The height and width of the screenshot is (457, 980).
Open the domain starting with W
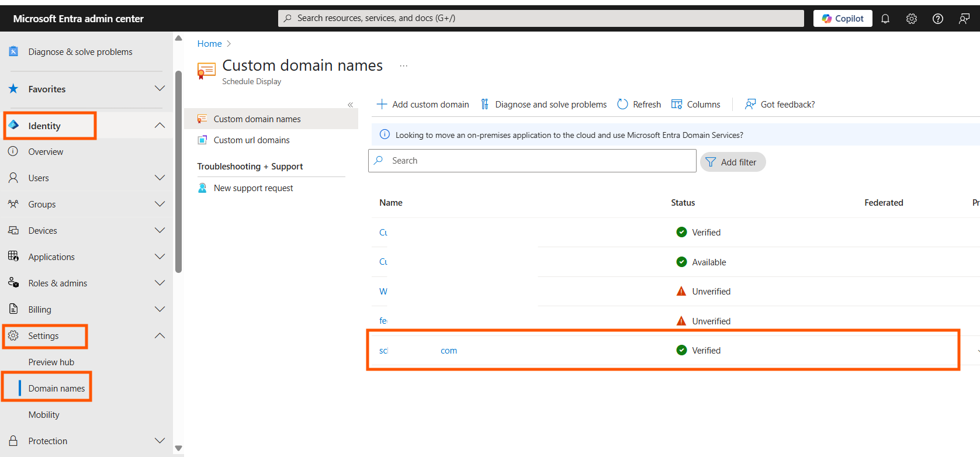point(383,292)
